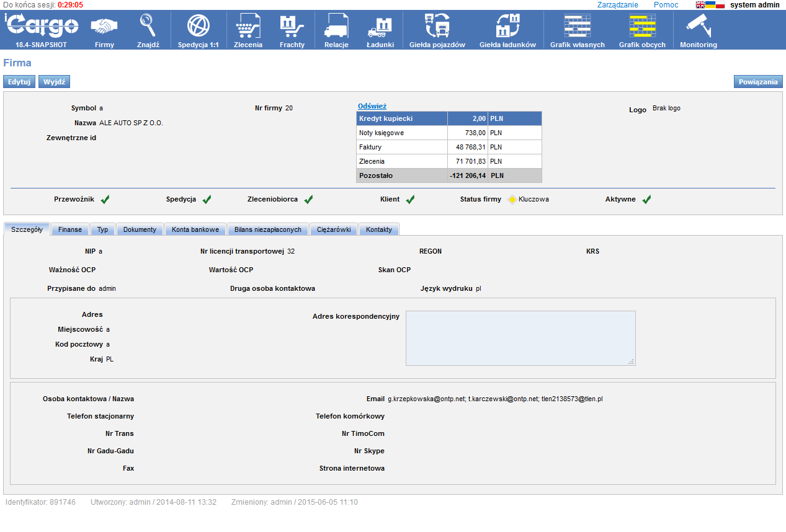Click the Adres korespondencyjny text area
The height and width of the screenshot is (532, 786).
(x=520, y=338)
